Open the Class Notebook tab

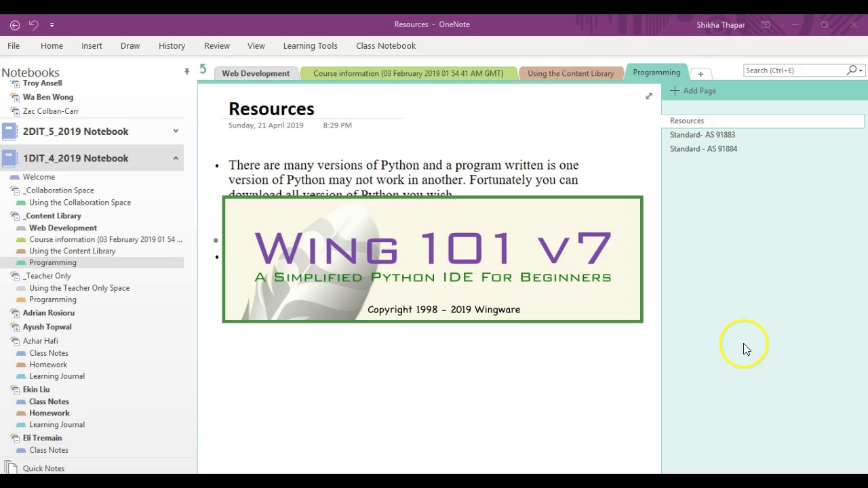(386, 45)
